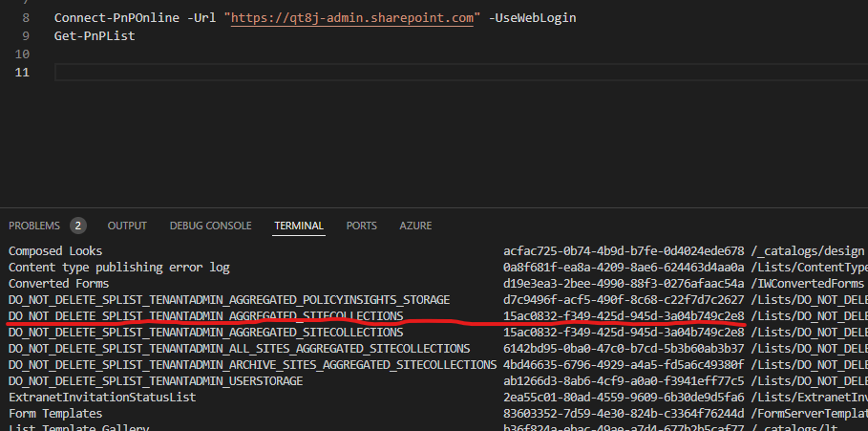868x431 pixels.
Task: Place cursor in empty line 11
Action: coord(382,73)
